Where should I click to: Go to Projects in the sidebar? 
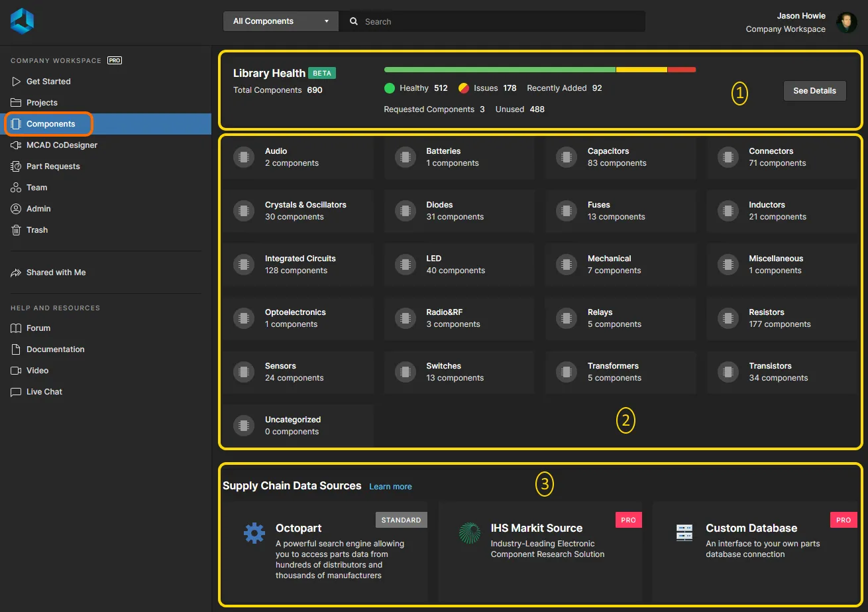pos(106,103)
